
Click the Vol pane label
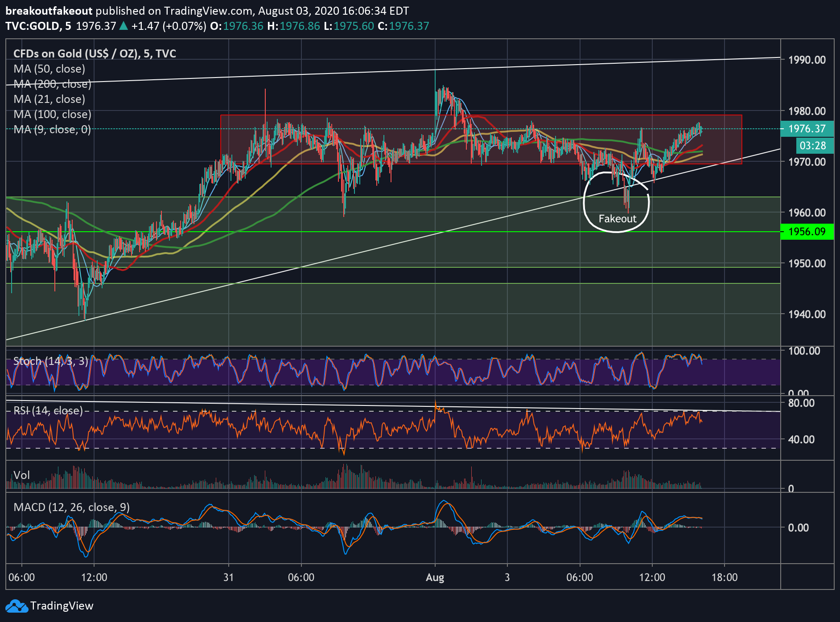tap(21, 475)
